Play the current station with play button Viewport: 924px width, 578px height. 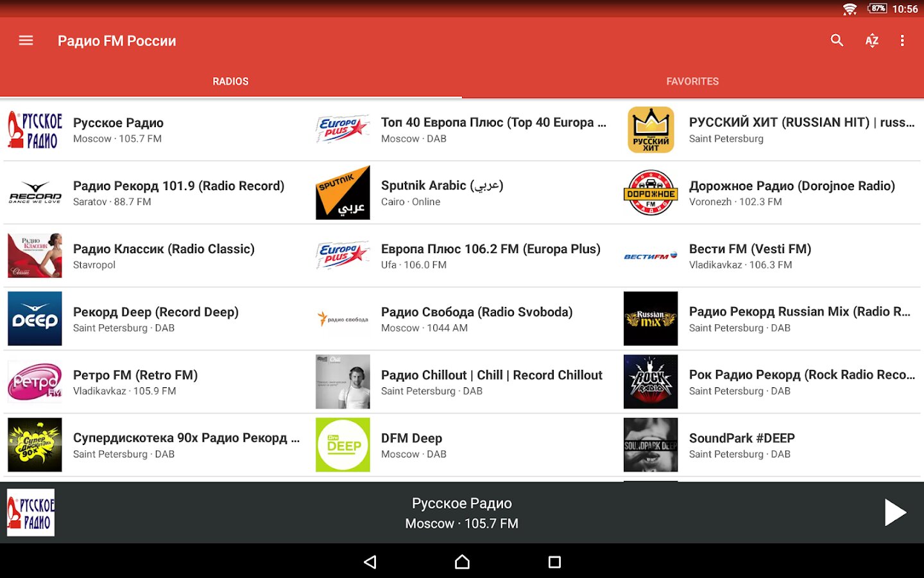click(894, 512)
